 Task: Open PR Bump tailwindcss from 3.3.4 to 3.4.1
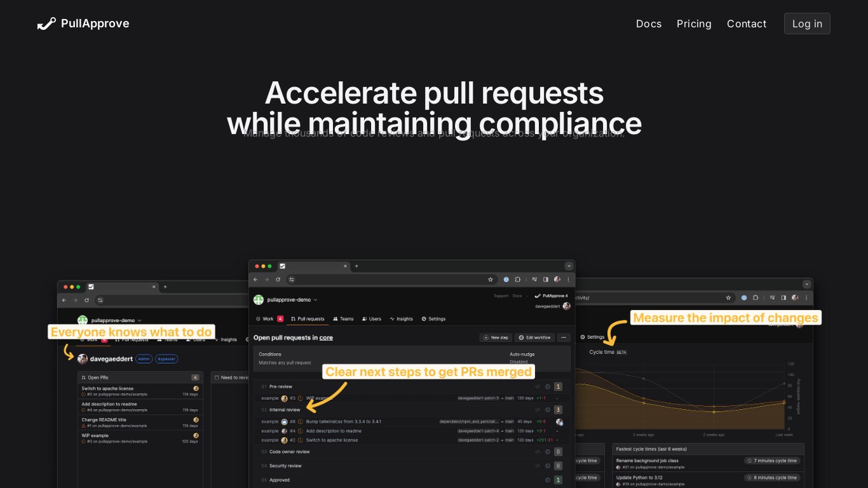(x=344, y=421)
